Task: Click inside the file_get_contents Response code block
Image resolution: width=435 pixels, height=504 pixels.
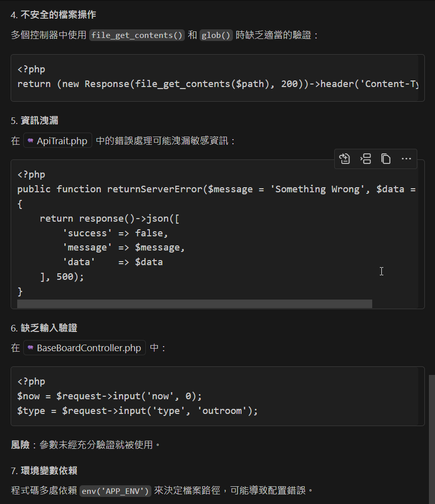Action: click(218, 78)
